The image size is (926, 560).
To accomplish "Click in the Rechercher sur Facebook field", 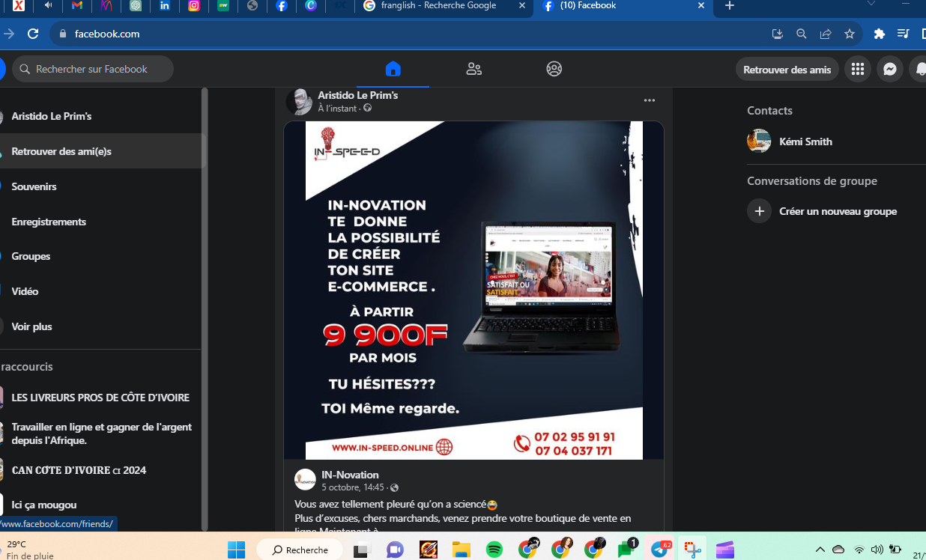I will point(93,69).
